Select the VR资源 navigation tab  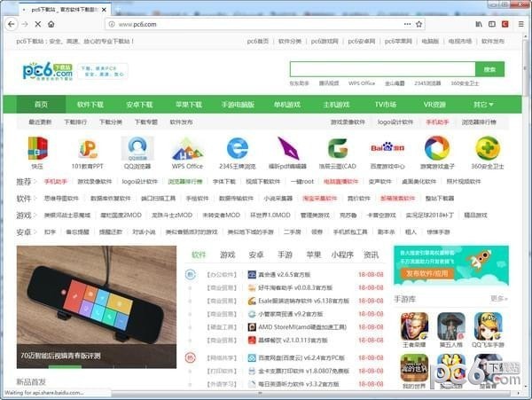(x=434, y=105)
